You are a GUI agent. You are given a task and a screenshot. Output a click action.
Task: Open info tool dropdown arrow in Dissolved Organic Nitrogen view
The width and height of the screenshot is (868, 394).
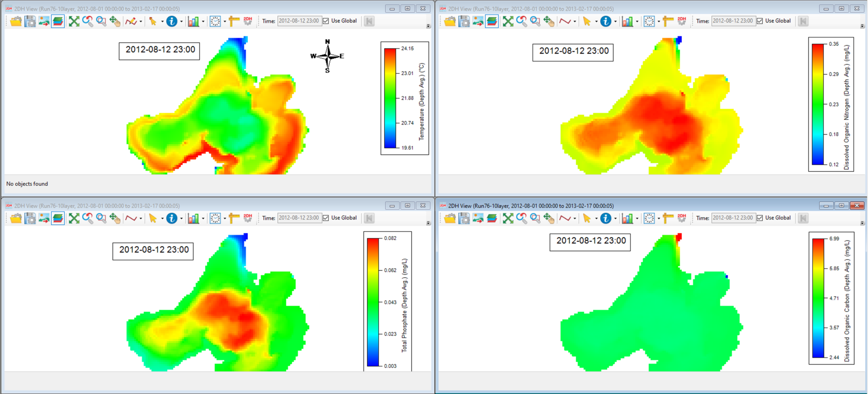[x=615, y=21]
